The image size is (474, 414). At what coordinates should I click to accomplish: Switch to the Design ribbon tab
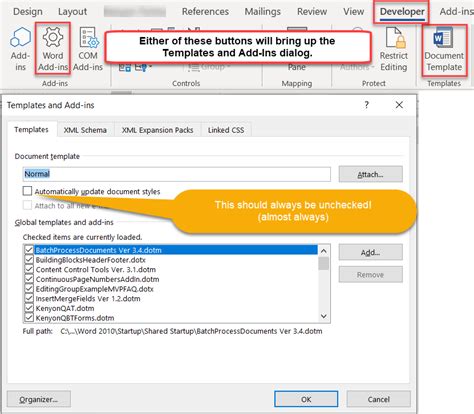28,12
